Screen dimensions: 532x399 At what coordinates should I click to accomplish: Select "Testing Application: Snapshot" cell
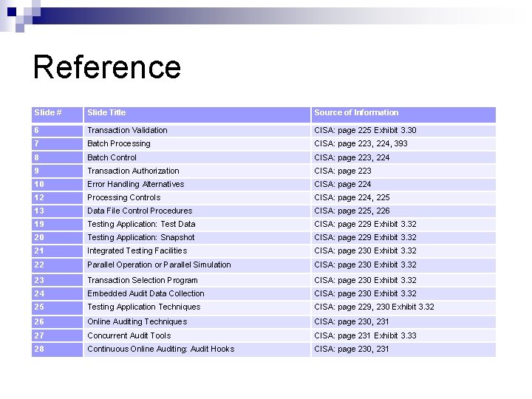coord(197,237)
